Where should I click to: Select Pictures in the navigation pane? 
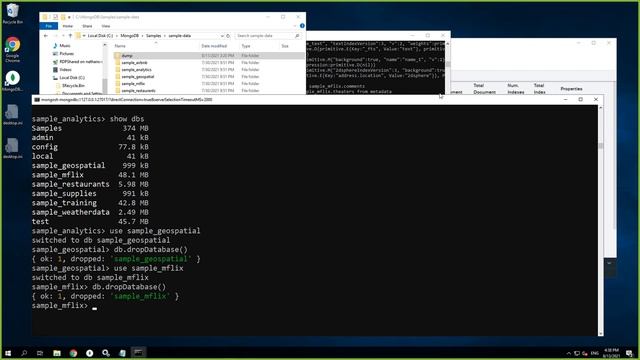click(x=67, y=53)
